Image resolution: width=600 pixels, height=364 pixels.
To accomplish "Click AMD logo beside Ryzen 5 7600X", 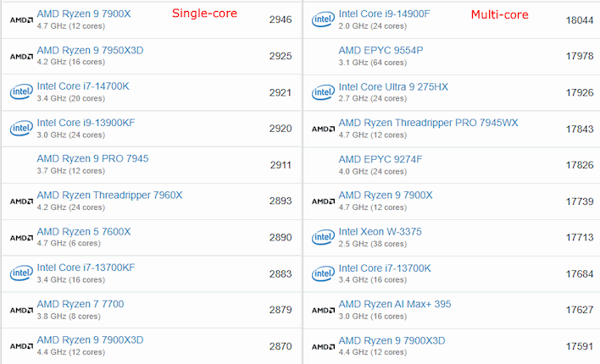I will click(x=21, y=238).
